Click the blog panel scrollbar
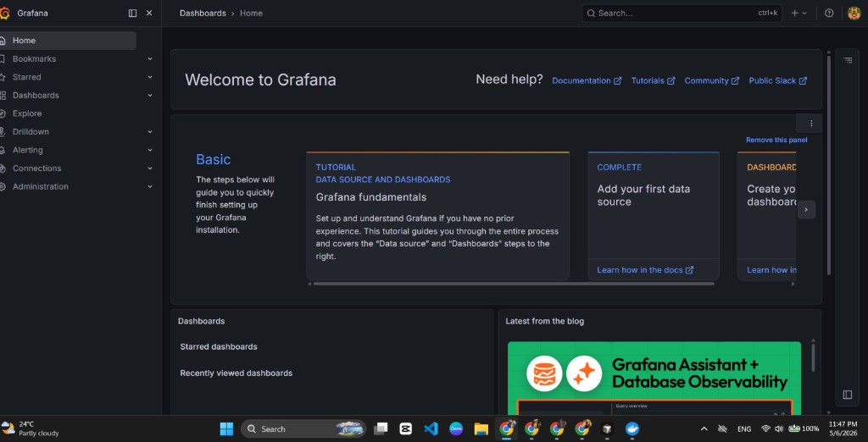Viewport: 868px width, 442px height. coord(813,357)
